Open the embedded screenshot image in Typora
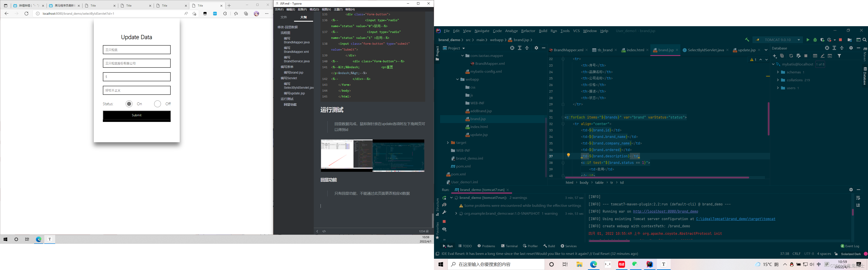The height and width of the screenshot is (270, 868). 372,156
